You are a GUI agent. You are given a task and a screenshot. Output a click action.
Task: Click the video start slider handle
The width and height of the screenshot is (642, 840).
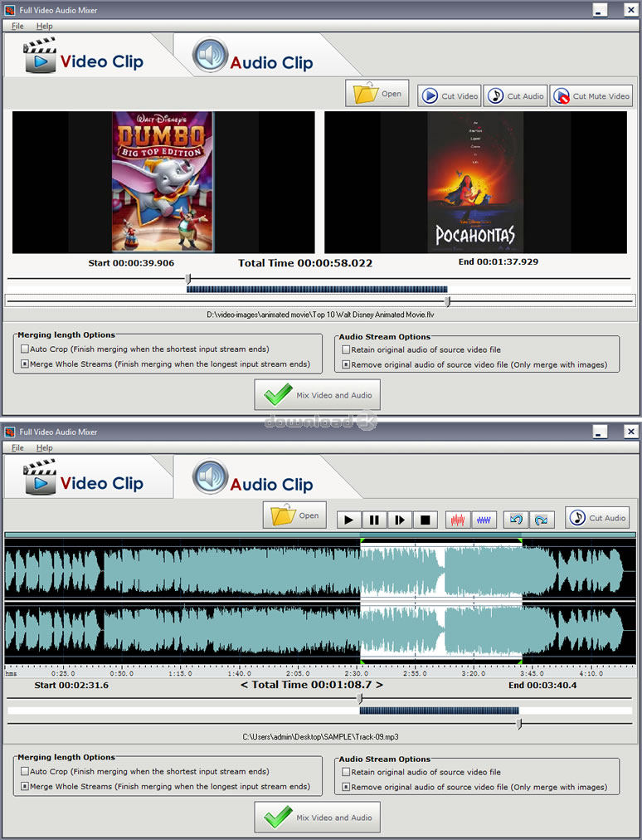pos(187,279)
